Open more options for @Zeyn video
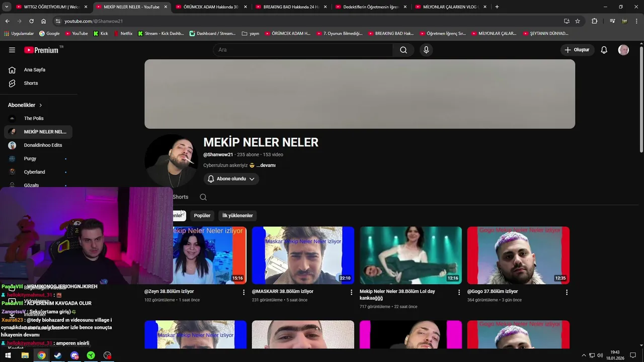This screenshot has width=644, height=362. click(x=244, y=292)
